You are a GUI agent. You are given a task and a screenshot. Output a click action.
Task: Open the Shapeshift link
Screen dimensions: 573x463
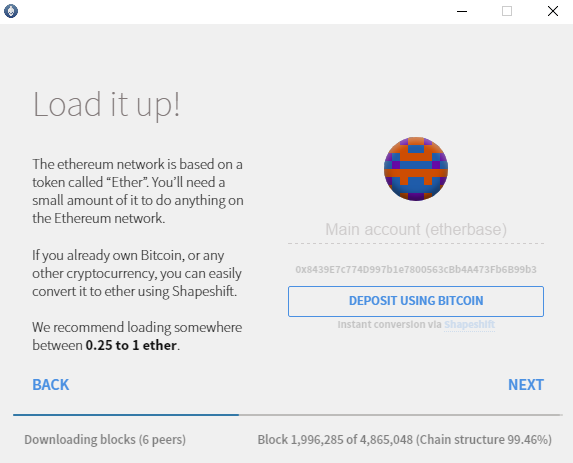(x=469, y=325)
